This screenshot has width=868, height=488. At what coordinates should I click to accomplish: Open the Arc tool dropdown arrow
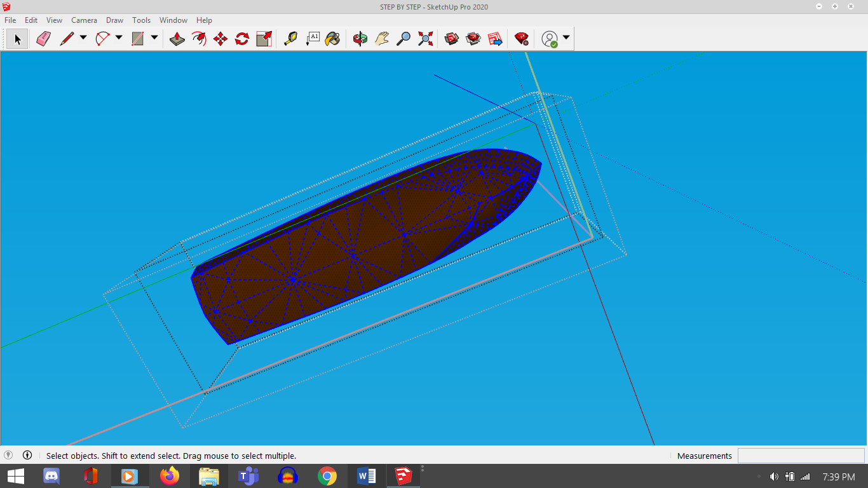(x=118, y=38)
